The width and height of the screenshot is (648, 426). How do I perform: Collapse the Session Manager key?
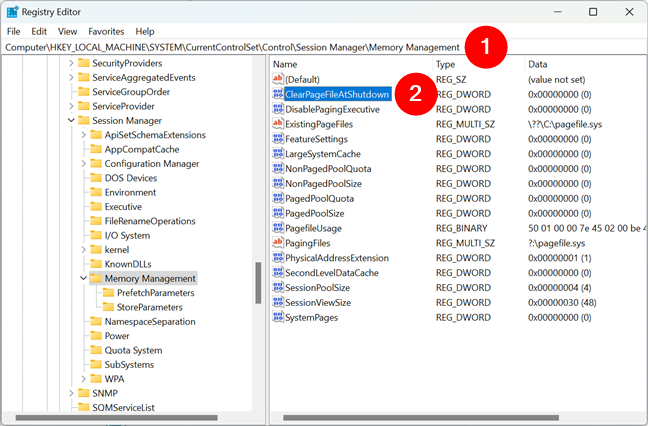click(x=71, y=121)
